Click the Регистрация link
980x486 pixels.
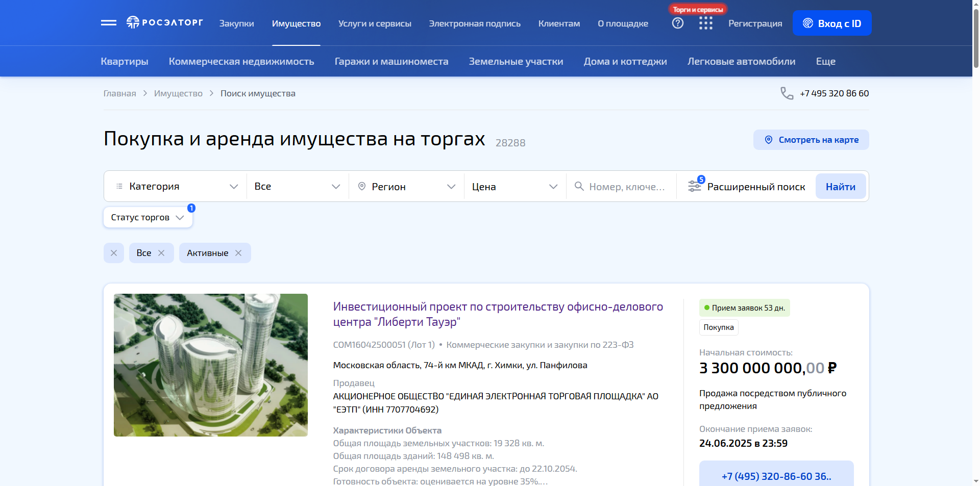tap(755, 23)
